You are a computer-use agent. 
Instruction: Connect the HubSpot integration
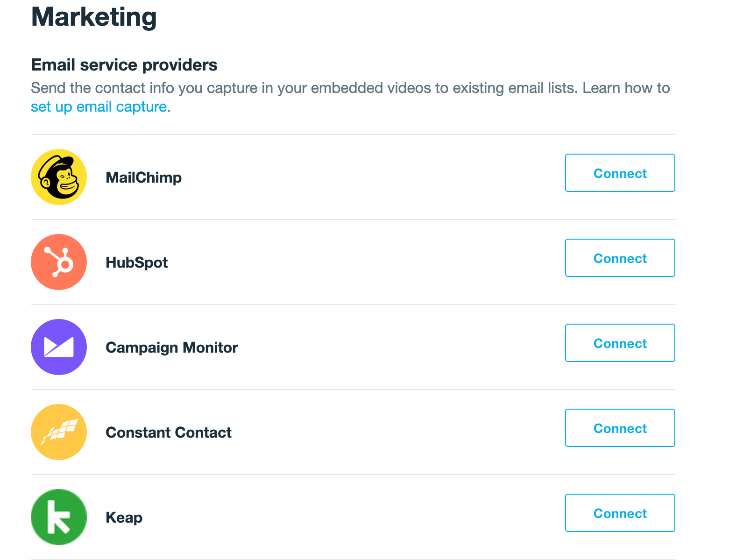click(620, 258)
